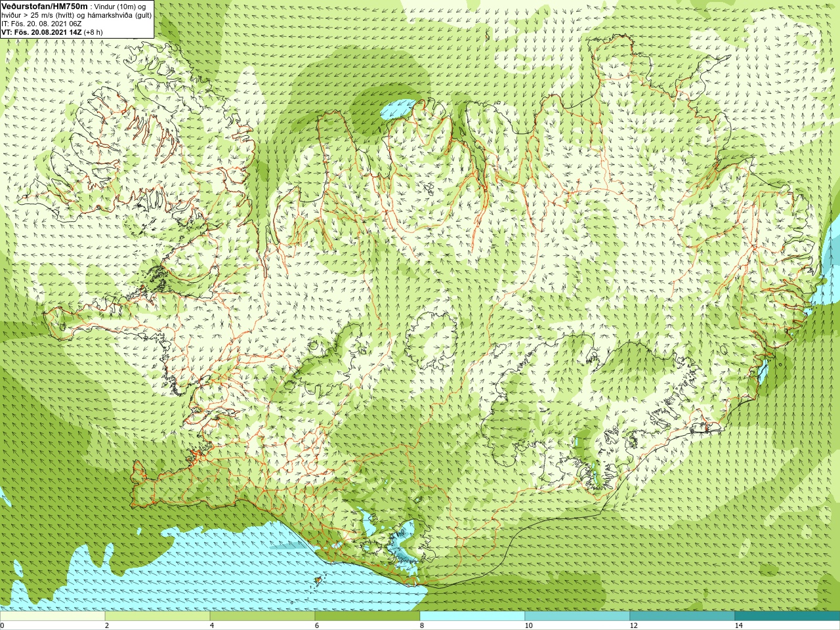This screenshot has width=840, height=630.
Task: Click the '(+8 h)' forecast offset text
Action: point(93,31)
